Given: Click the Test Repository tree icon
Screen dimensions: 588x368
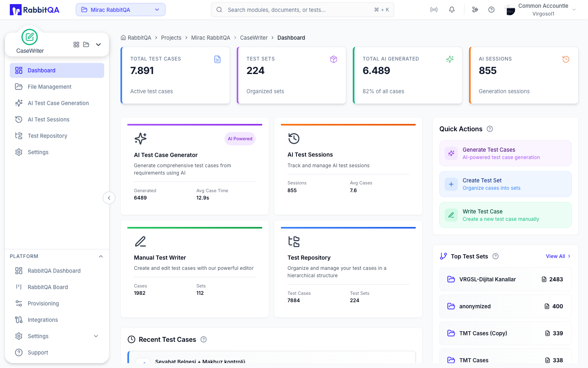Looking at the screenshot, I should pyautogui.click(x=294, y=241).
